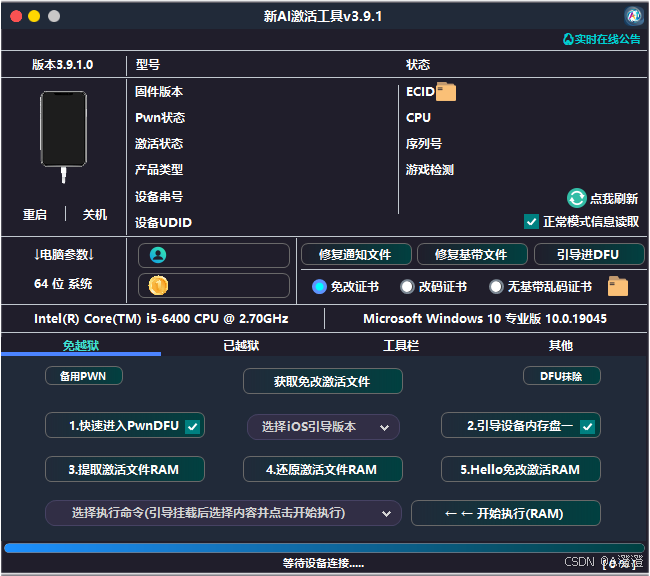This screenshot has height=576, width=650.
Task: Click the 重启 restart button
Action: [34, 214]
